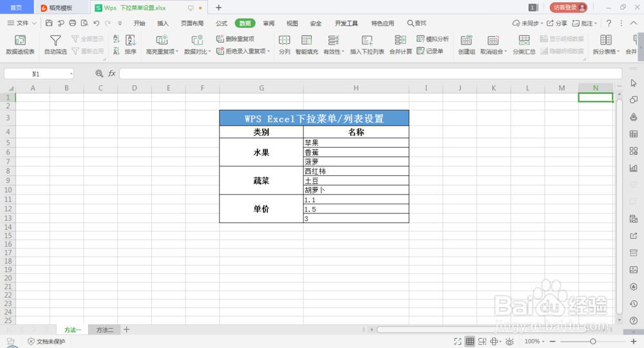Click 插入下拉列表 insert dropdown list
The width and height of the screenshot is (644, 348).
click(367, 44)
